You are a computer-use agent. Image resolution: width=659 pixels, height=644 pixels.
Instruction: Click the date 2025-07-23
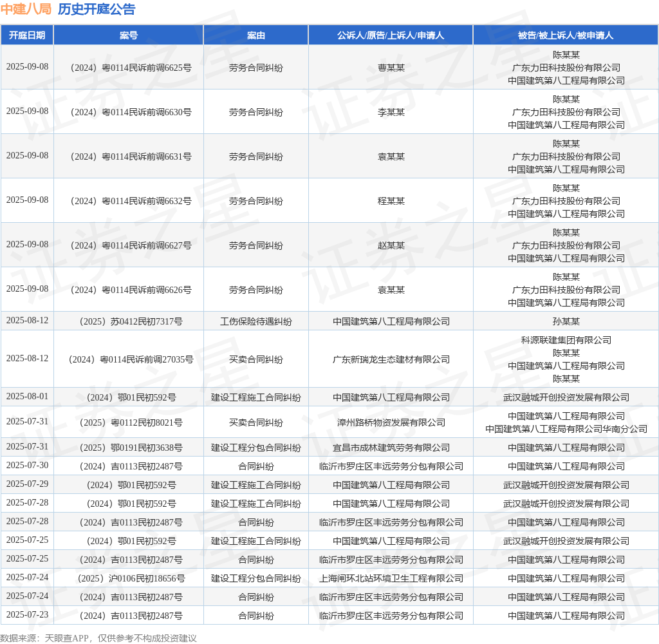click(x=27, y=615)
